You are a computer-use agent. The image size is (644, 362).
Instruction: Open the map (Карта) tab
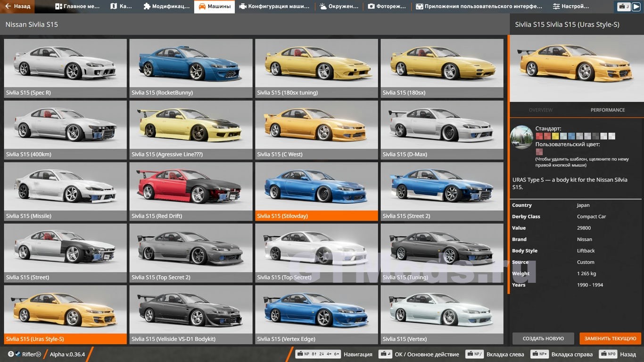tap(121, 7)
